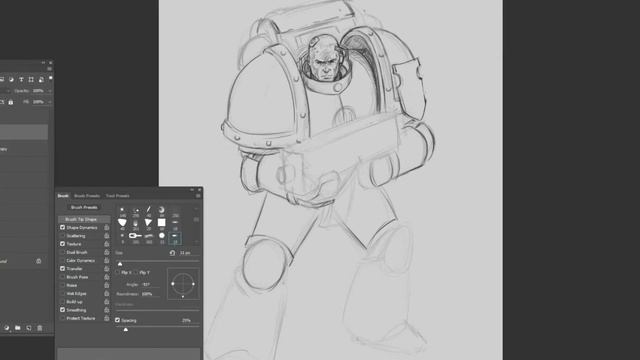Click the brush Size value field
The image size is (640, 360).
coord(189,253)
